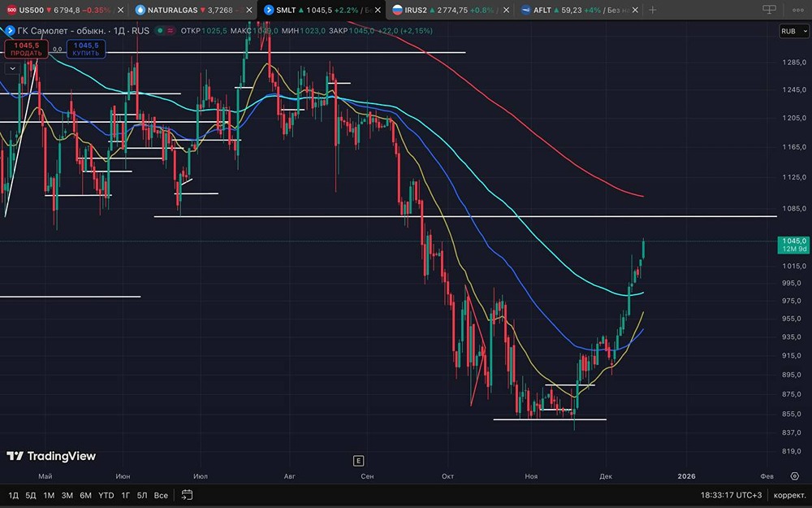Set date range to YTD
812x508 pixels.
coord(106,495)
